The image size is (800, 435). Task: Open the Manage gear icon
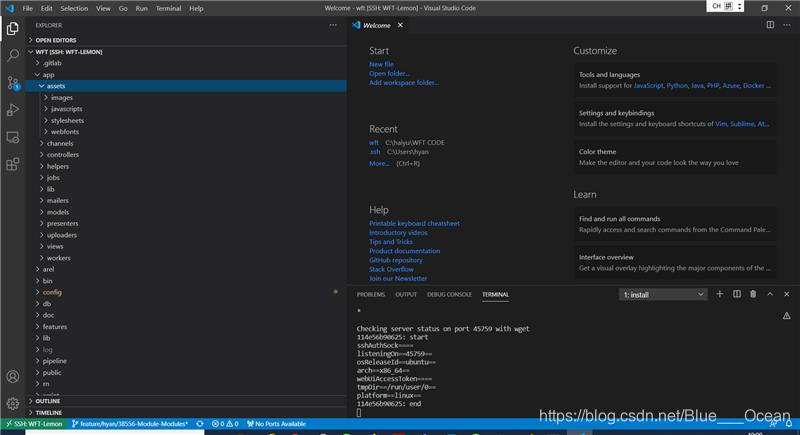[x=13, y=403]
